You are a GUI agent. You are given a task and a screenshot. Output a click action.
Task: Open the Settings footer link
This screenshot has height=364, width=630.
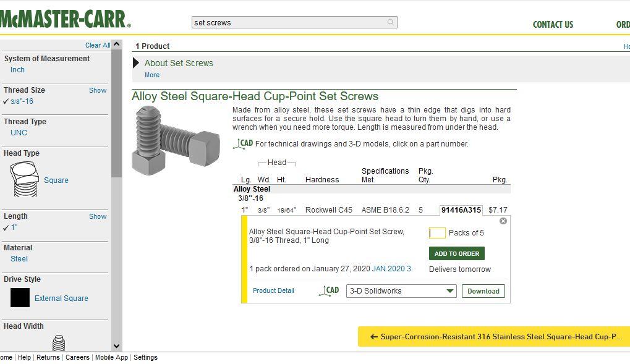point(145,357)
